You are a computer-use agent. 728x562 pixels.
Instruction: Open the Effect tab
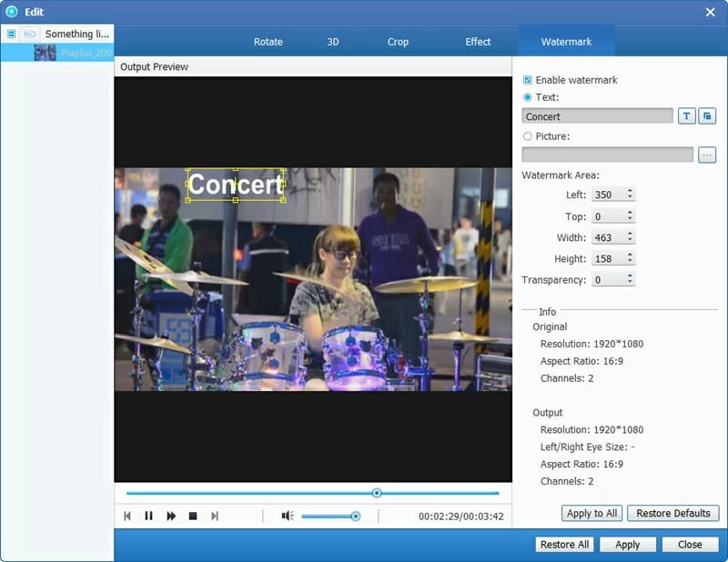coord(478,42)
